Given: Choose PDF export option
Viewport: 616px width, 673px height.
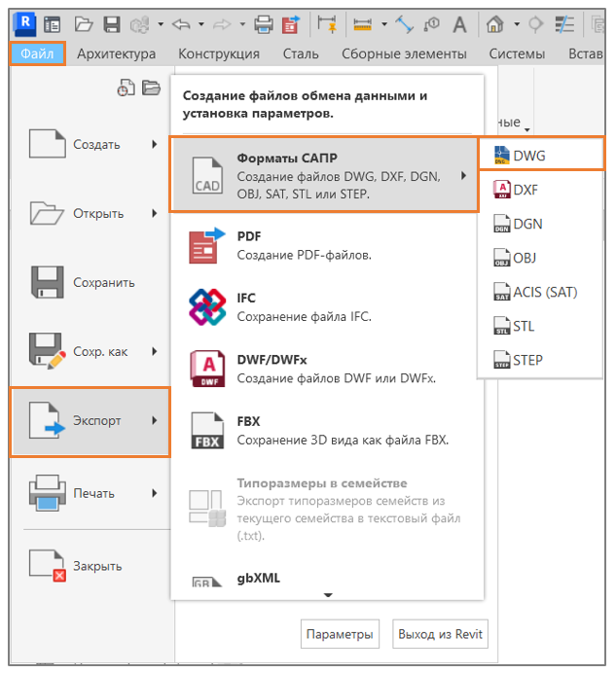Looking at the screenshot, I should tap(326, 246).
